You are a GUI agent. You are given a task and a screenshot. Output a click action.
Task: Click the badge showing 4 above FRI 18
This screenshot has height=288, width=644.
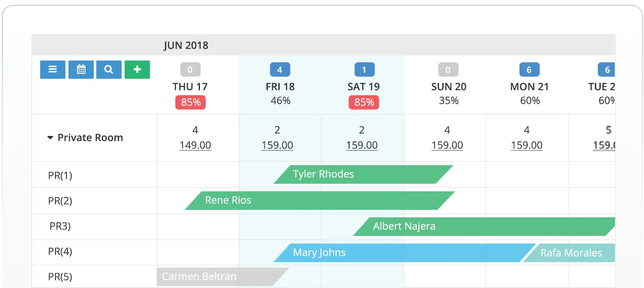pyautogui.click(x=280, y=69)
